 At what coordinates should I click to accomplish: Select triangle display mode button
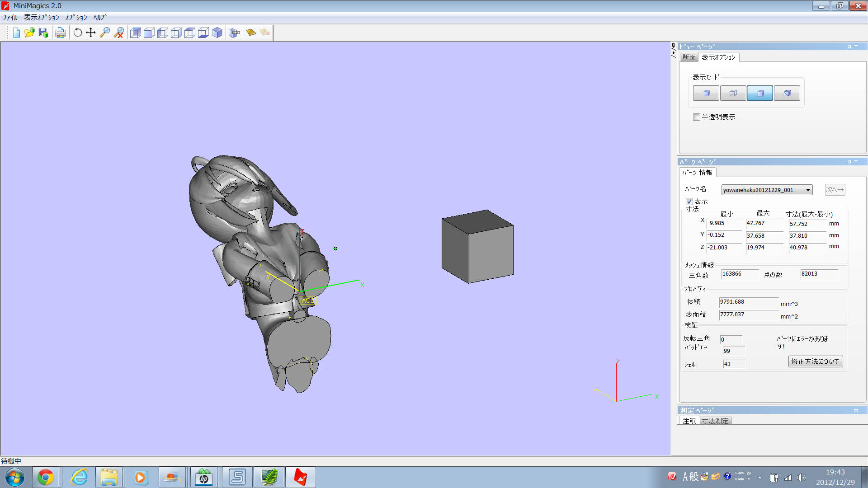[x=787, y=93]
